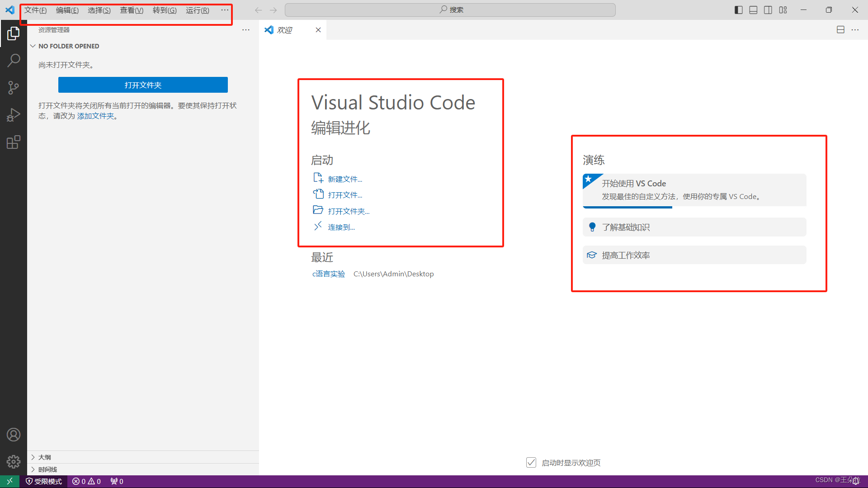Open the Manage gear icon
868x488 pixels.
pyautogui.click(x=14, y=462)
